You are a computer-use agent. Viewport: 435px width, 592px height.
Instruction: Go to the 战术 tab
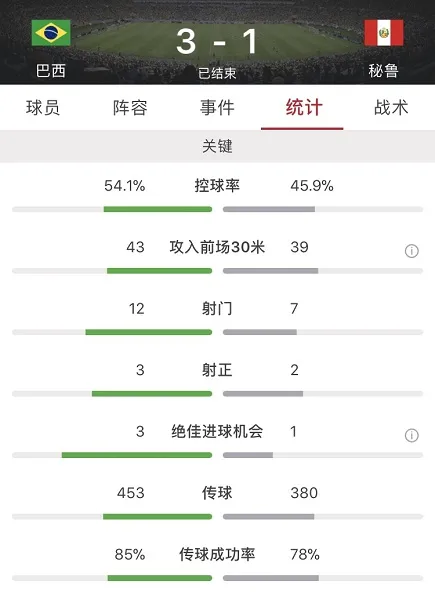coord(391,108)
